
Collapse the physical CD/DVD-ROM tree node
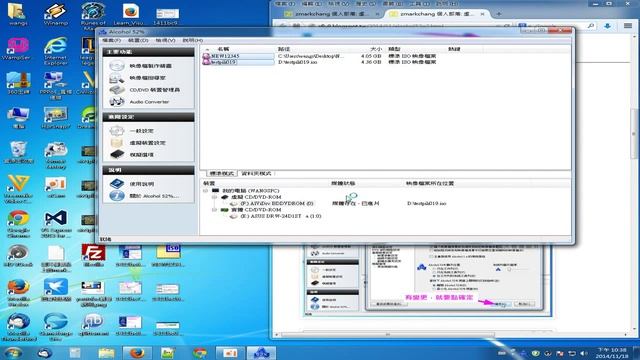pyautogui.click(x=214, y=210)
